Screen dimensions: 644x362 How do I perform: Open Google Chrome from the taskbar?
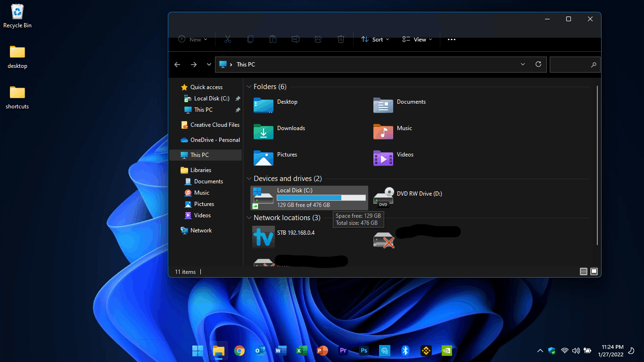(239, 351)
